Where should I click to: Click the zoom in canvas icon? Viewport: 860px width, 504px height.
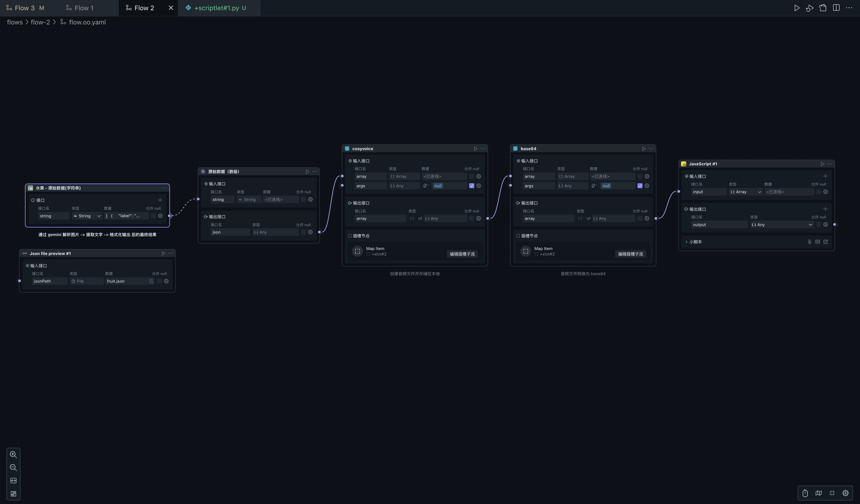tap(13, 454)
